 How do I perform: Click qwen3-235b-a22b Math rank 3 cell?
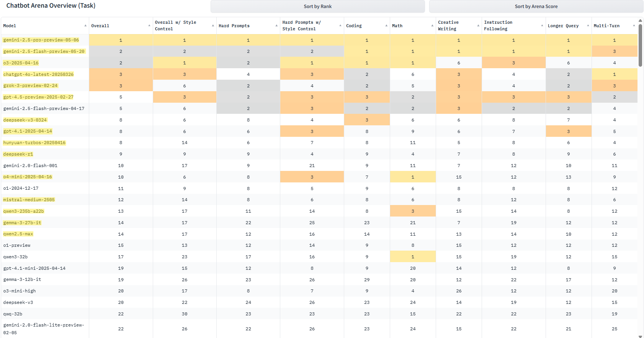tap(413, 211)
